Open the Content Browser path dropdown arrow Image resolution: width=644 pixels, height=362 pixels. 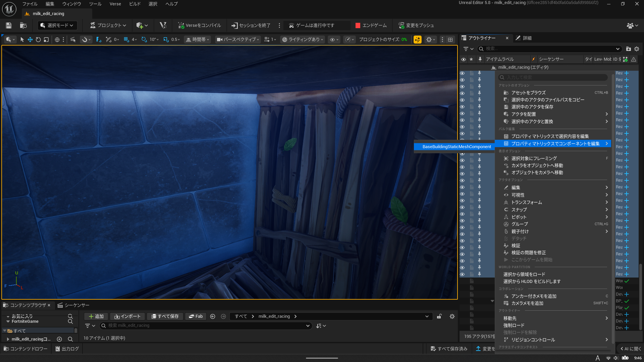[x=427, y=316]
